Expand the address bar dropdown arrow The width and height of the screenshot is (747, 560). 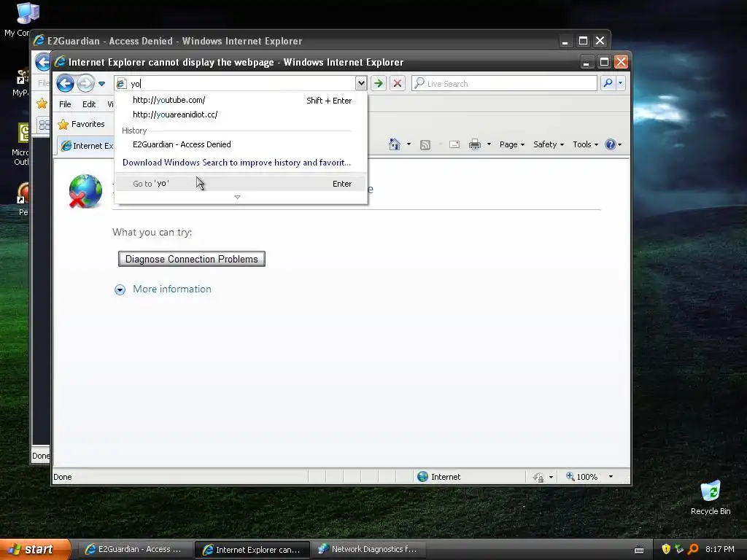click(361, 83)
